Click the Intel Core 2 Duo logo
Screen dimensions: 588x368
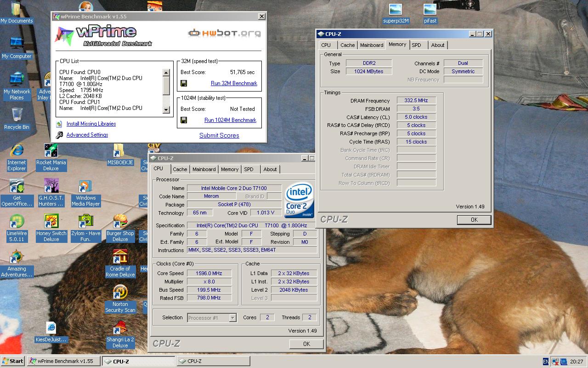coord(300,200)
